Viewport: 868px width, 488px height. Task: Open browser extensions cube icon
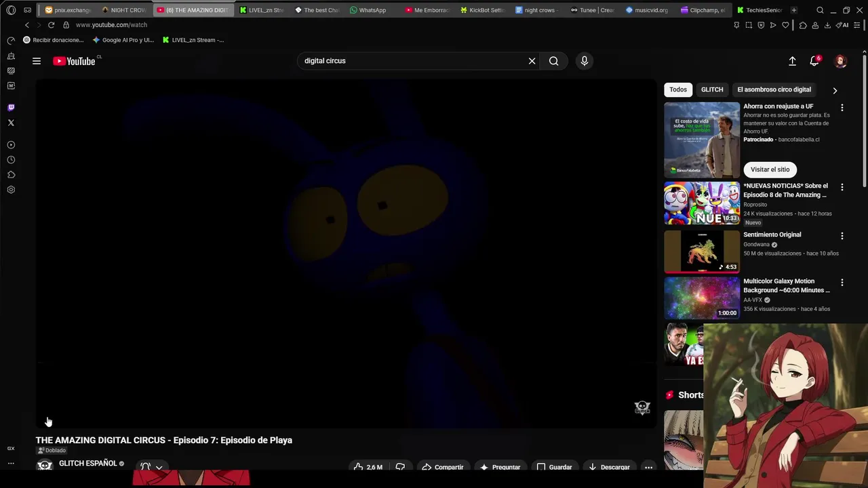click(803, 25)
